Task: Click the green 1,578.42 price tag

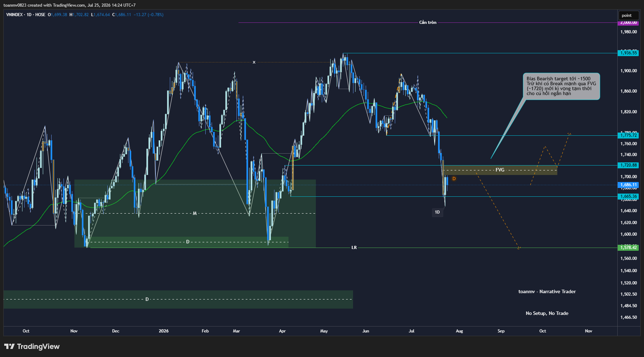Action: click(628, 248)
